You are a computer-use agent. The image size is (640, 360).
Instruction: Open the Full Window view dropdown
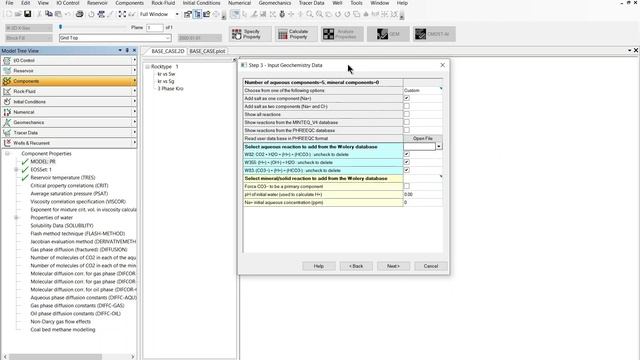[x=177, y=14]
